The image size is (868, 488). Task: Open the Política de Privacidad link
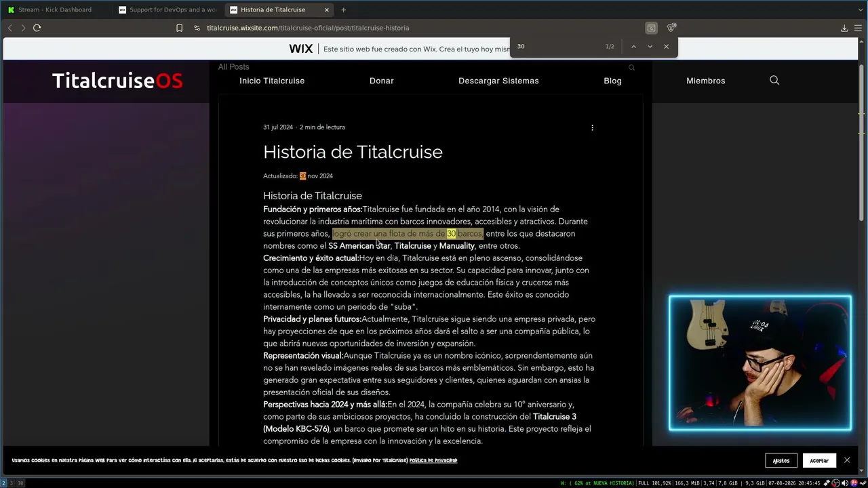433,461
